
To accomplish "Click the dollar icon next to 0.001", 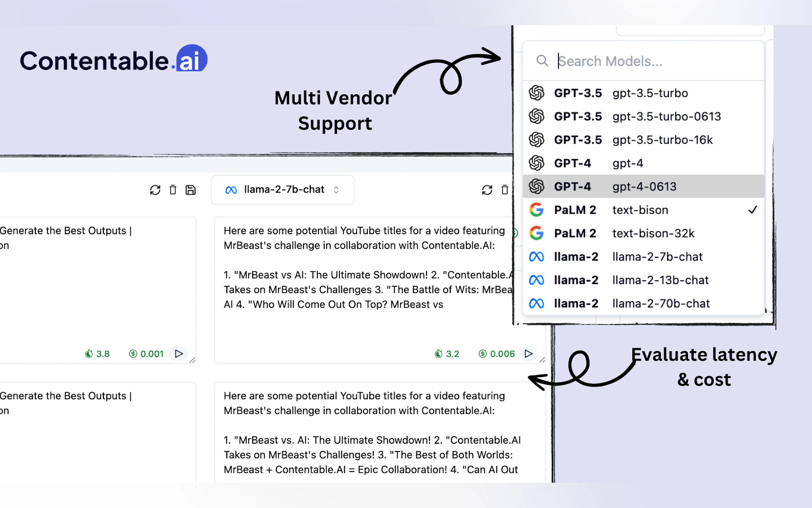I will point(133,353).
